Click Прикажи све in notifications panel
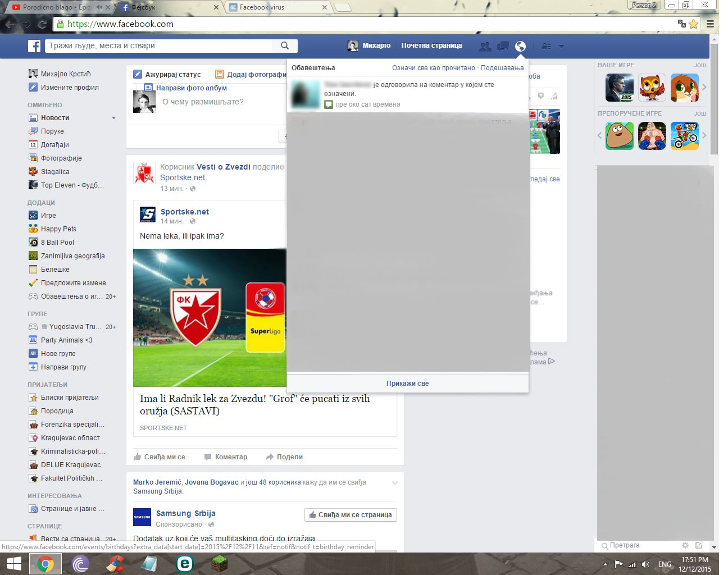 407,384
